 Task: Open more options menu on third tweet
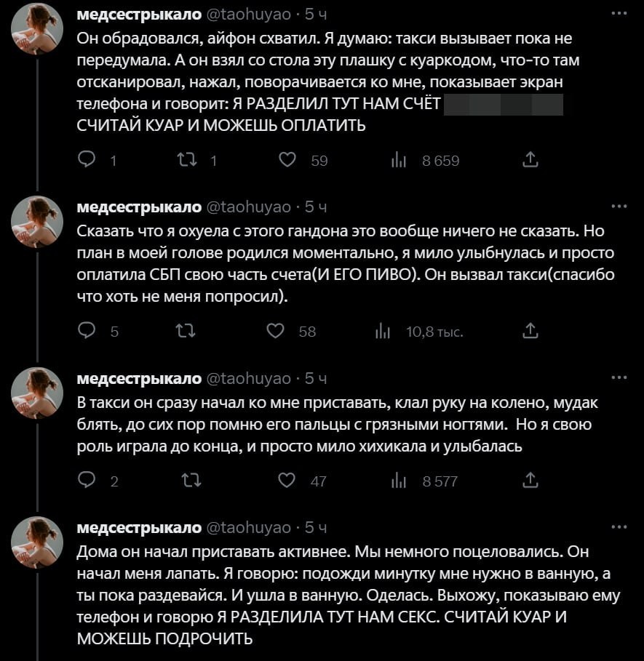click(x=619, y=377)
